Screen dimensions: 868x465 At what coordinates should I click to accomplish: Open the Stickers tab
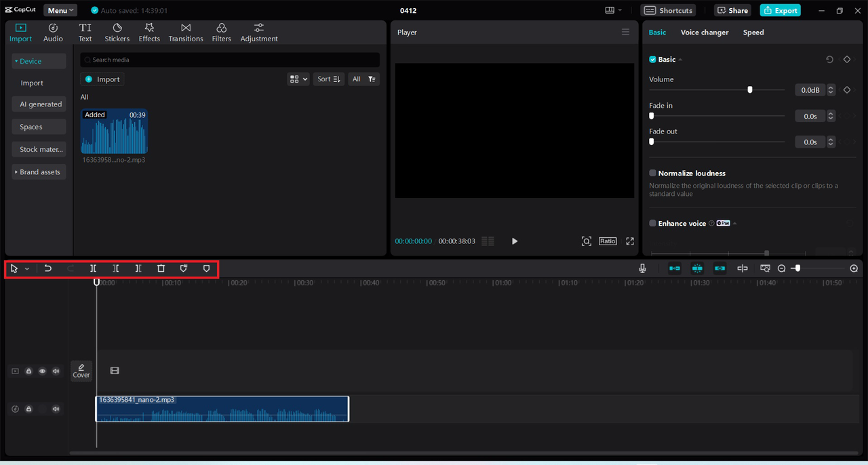click(117, 33)
